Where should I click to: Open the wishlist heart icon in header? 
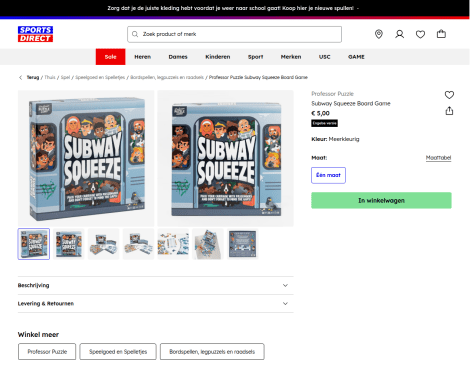coord(420,34)
